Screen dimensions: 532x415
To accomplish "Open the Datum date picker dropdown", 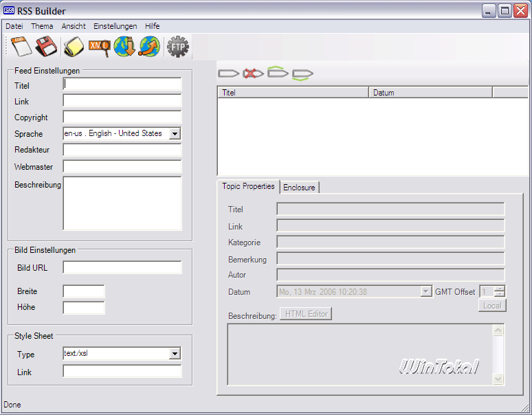I will (425, 291).
